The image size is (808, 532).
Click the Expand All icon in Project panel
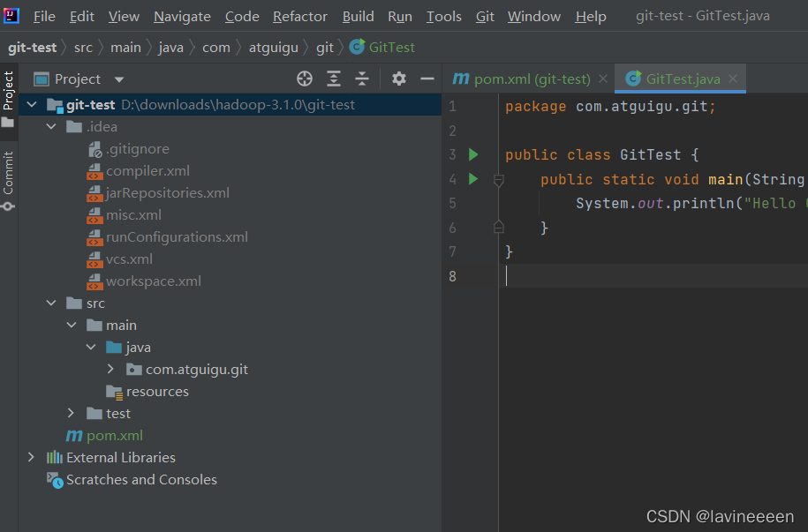click(x=334, y=79)
